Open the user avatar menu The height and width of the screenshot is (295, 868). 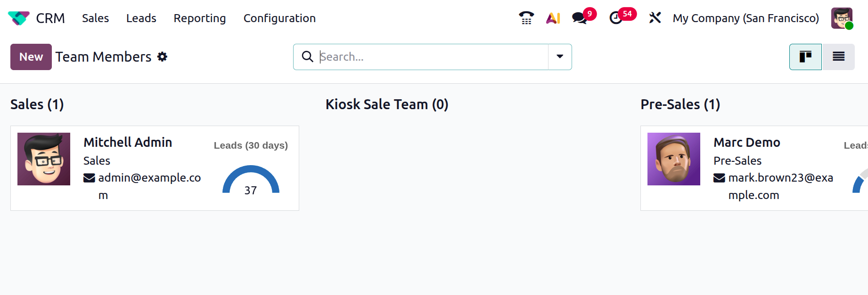point(842,18)
